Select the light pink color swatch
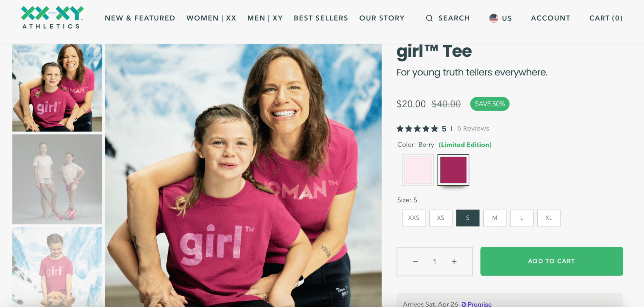644x307 pixels. (x=418, y=170)
